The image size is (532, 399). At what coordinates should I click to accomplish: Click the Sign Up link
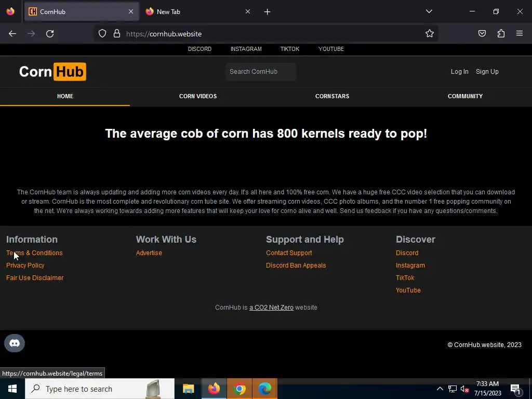click(487, 72)
